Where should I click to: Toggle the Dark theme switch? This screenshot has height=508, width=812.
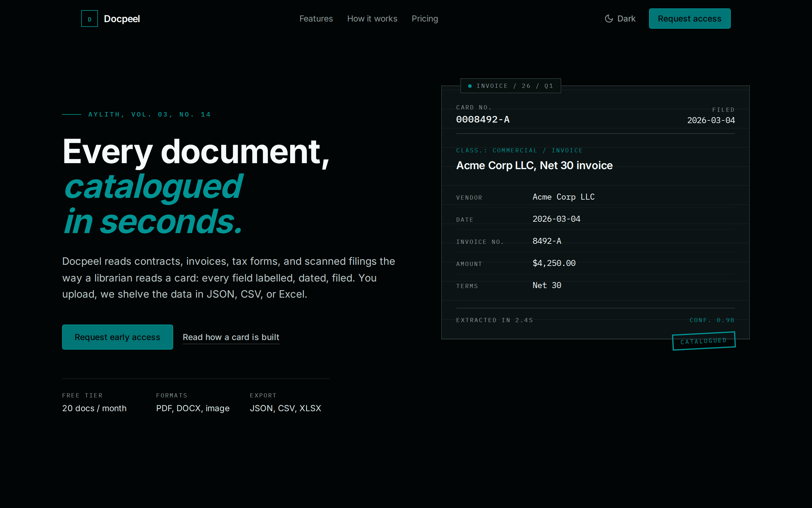tap(620, 19)
